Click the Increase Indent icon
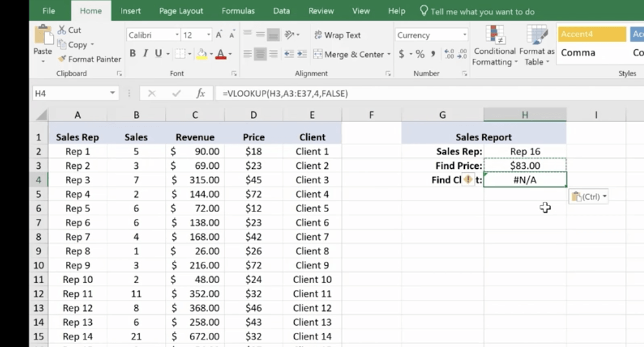Viewport: 644px width, 347px height. (x=303, y=54)
